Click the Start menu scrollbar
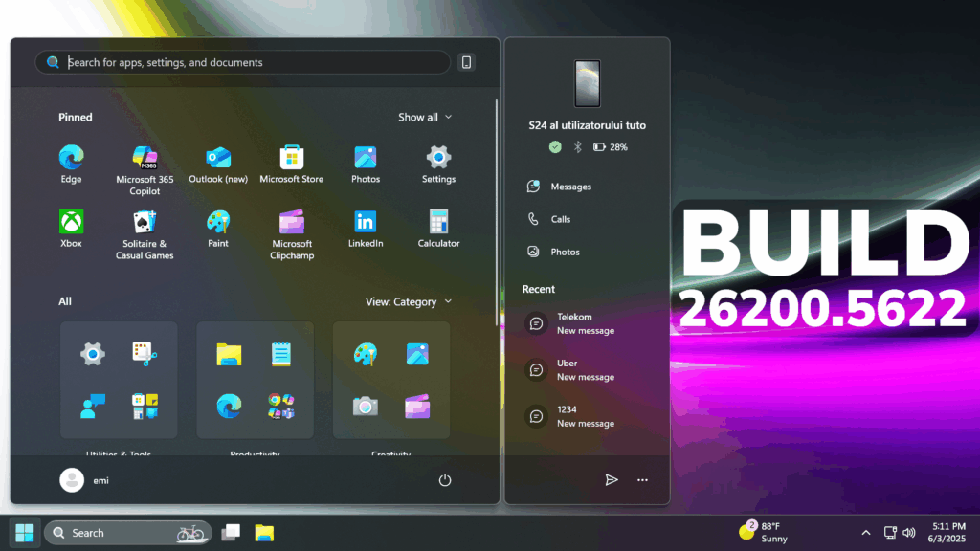 [498, 212]
